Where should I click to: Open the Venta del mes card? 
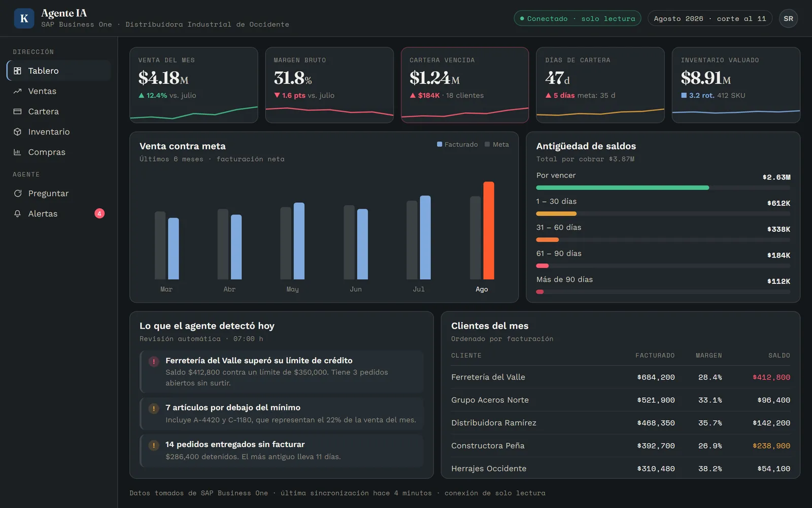click(x=194, y=85)
